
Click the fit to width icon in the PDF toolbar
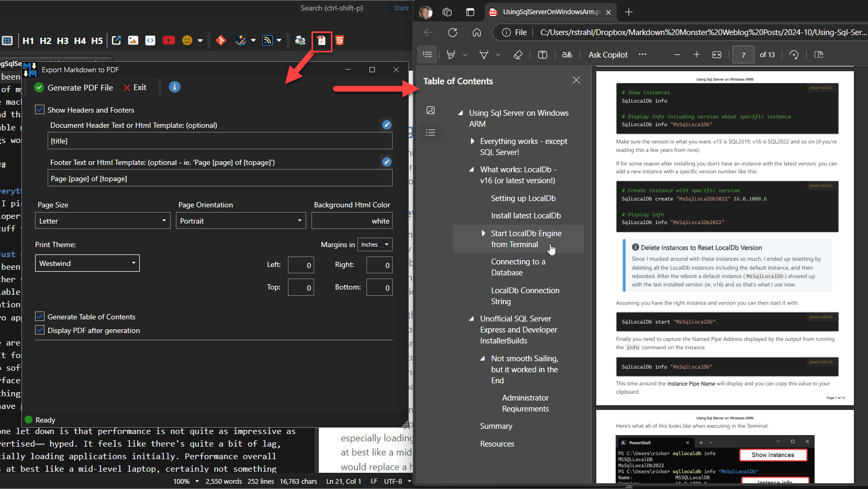pos(717,54)
